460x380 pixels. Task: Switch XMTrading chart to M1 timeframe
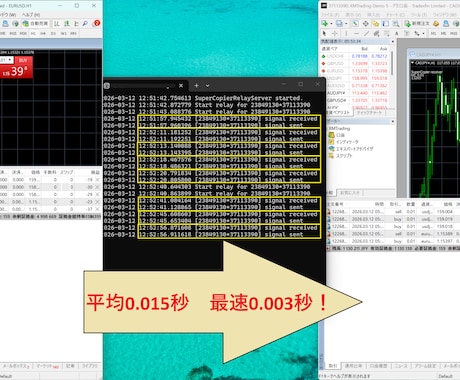pyautogui.click(x=433, y=33)
